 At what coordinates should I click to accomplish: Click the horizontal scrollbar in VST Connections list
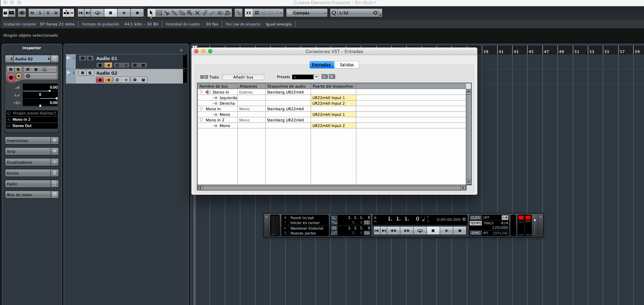coord(332,187)
